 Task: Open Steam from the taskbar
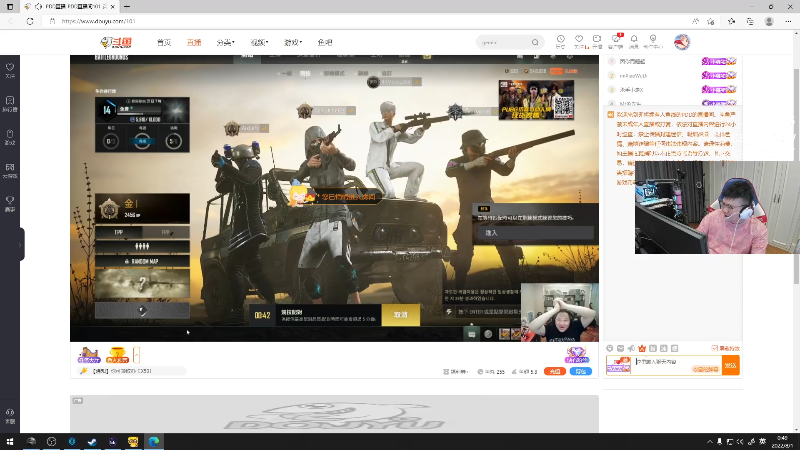pyautogui.click(x=92, y=441)
